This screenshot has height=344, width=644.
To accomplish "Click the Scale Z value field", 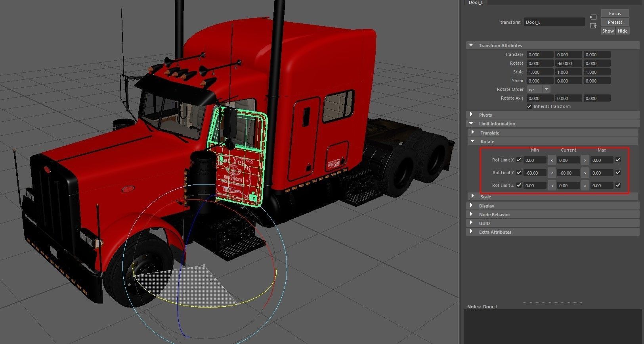I will (x=597, y=72).
